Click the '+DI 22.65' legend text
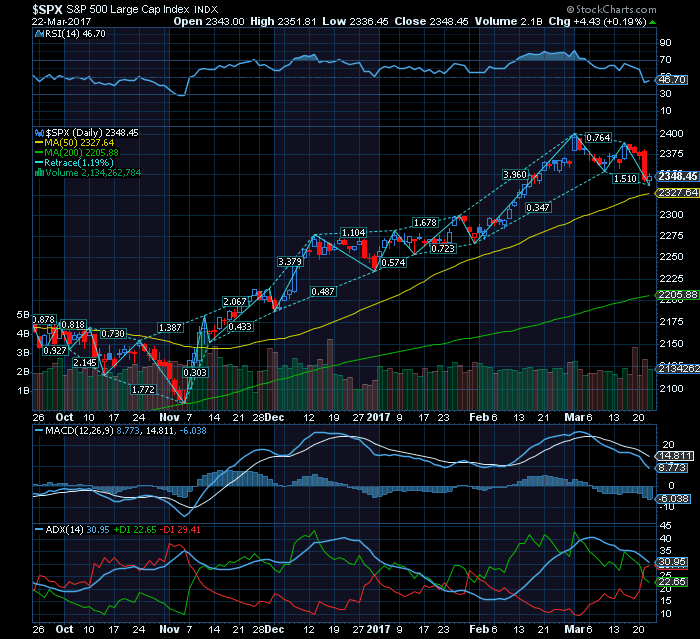This screenshot has width=700, height=639. [x=135, y=530]
